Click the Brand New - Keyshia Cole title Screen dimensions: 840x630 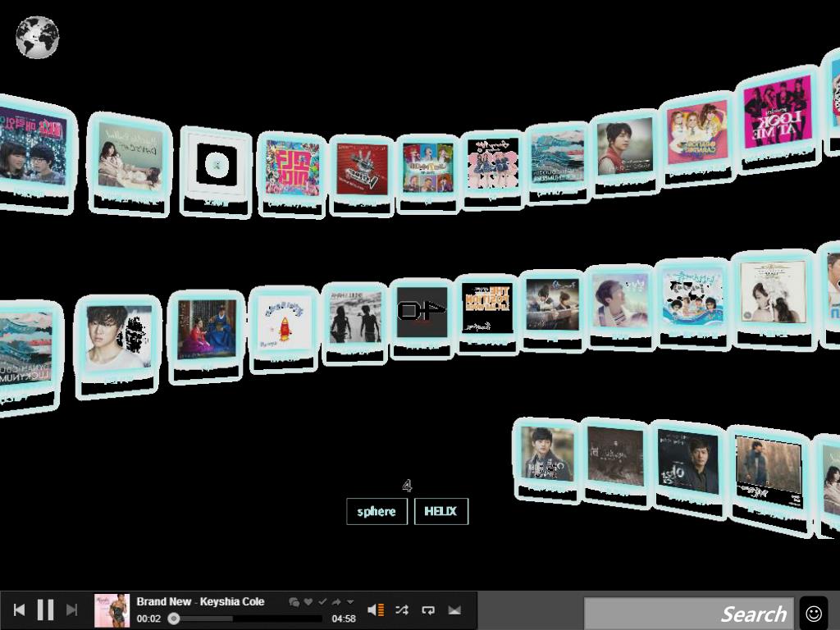pos(200,601)
